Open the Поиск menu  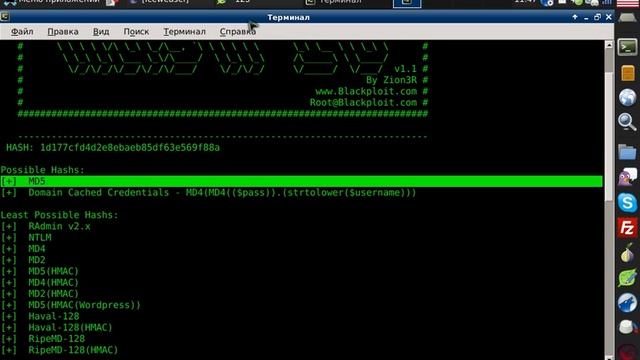click(136, 31)
